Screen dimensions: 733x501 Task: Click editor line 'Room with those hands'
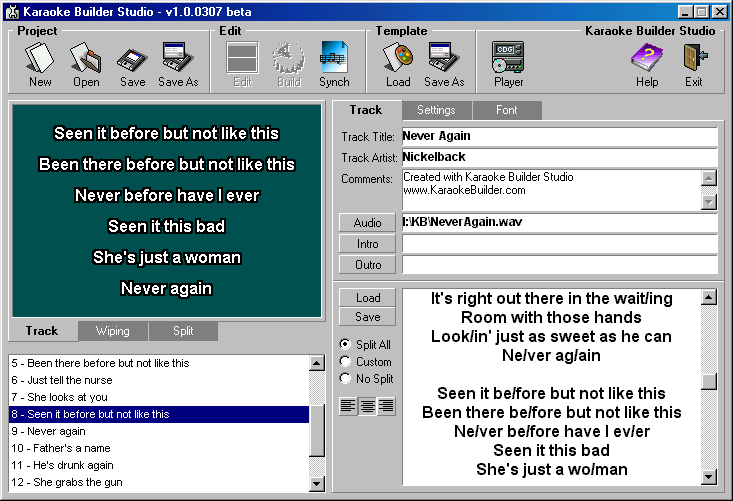(551, 317)
